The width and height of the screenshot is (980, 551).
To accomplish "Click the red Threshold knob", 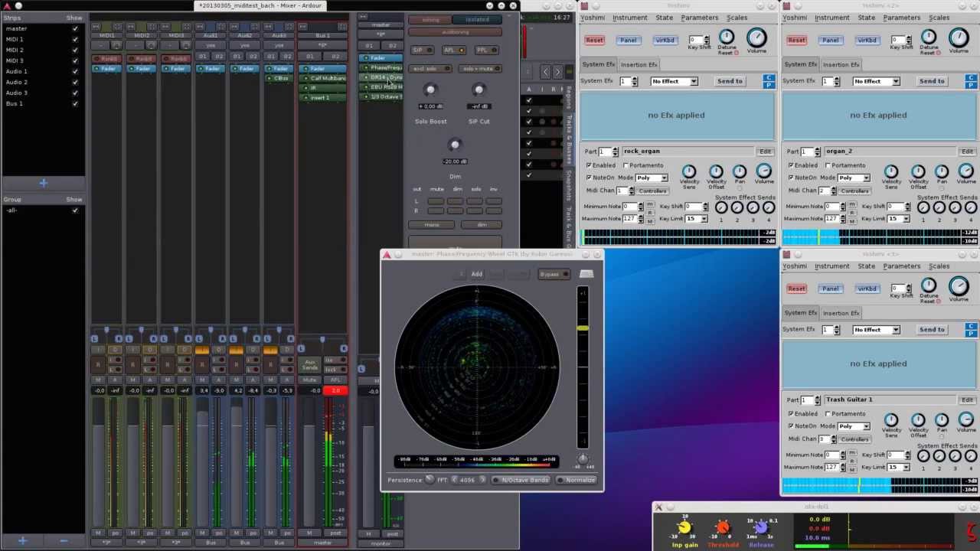I will [722, 527].
